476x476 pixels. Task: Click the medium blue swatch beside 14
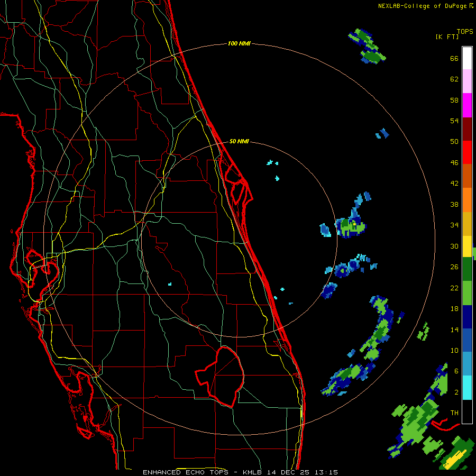[x=467, y=340]
